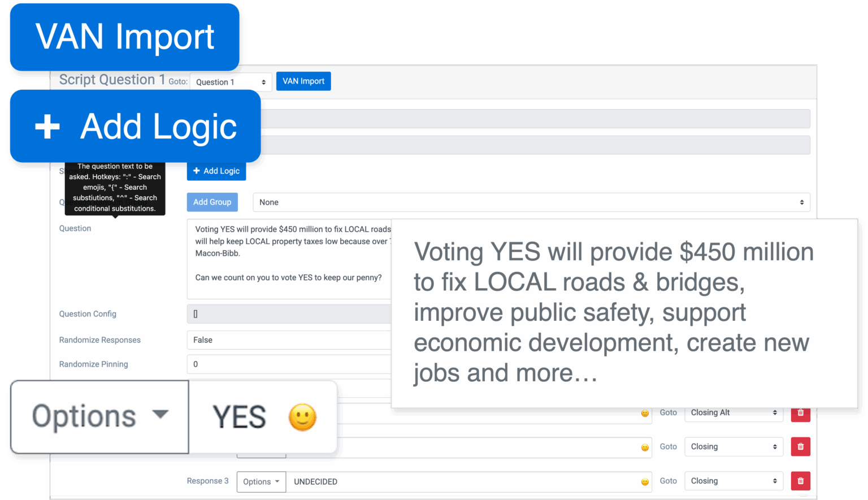This screenshot has width=868, height=500.
Task: Delete the second response row via trash icon
Action: [x=800, y=447]
